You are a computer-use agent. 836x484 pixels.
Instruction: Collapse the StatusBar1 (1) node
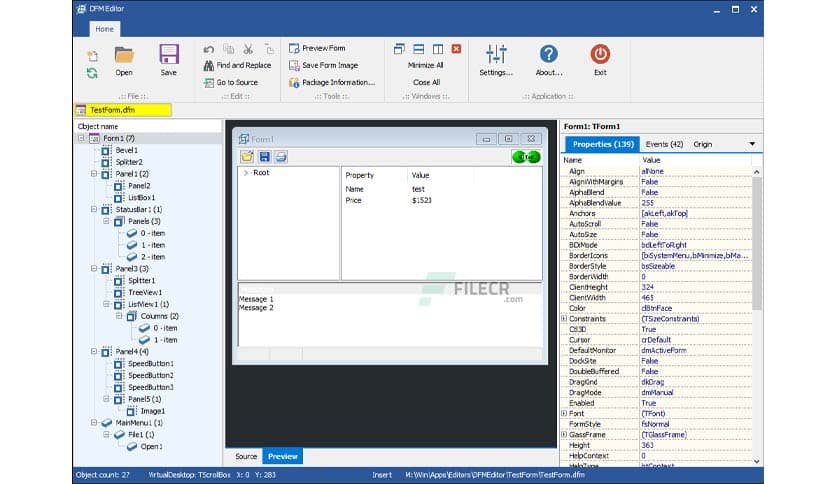tap(94, 209)
